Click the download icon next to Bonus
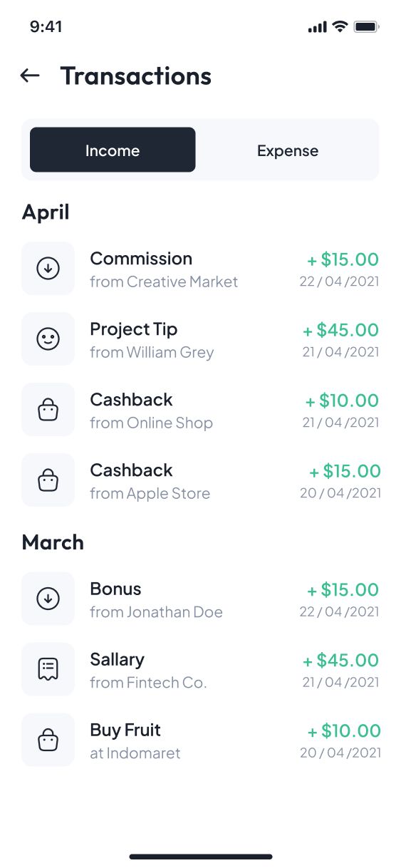The height and width of the screenshot is (868, 401). 48,599
